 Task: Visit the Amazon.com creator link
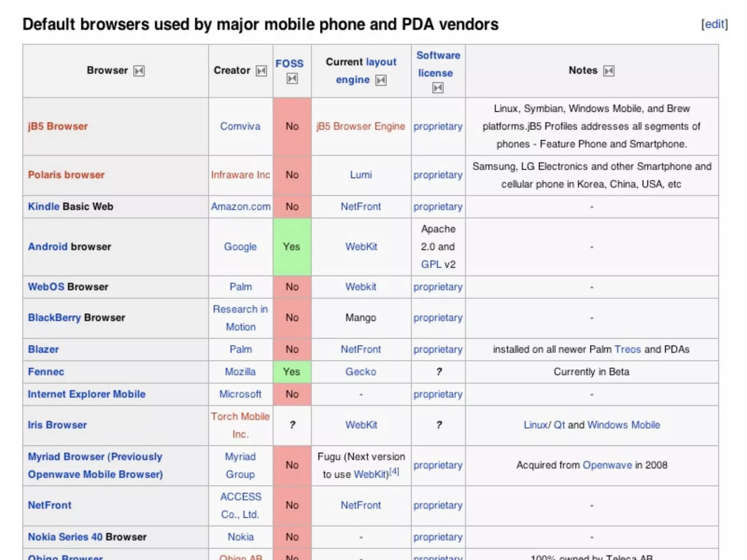240,206
